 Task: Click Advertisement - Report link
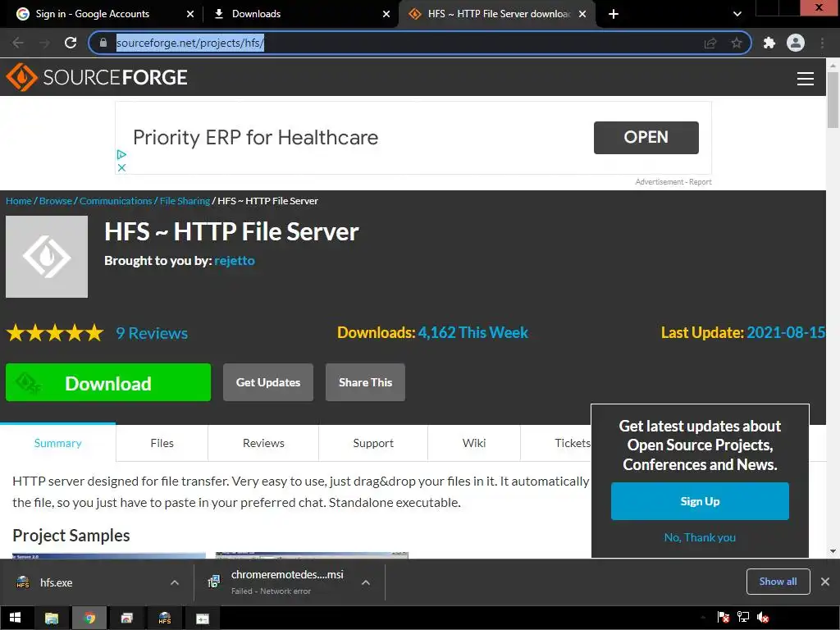(x=673, y=182)
